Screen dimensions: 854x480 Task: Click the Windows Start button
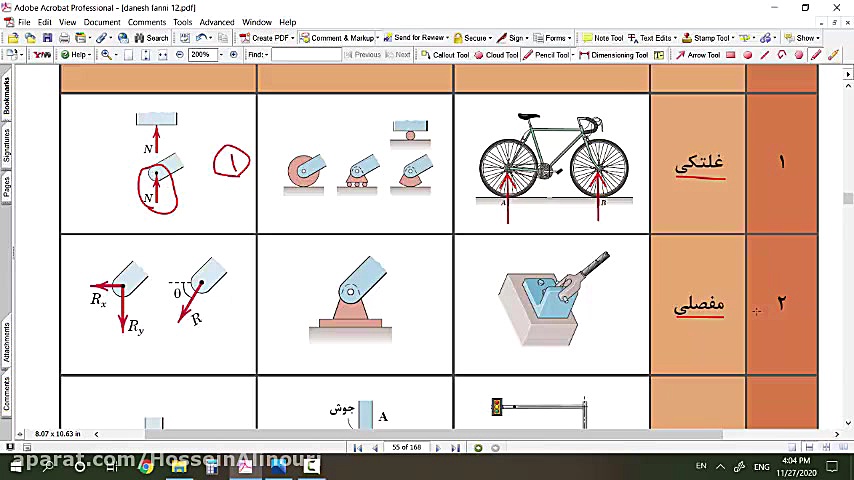16,467
